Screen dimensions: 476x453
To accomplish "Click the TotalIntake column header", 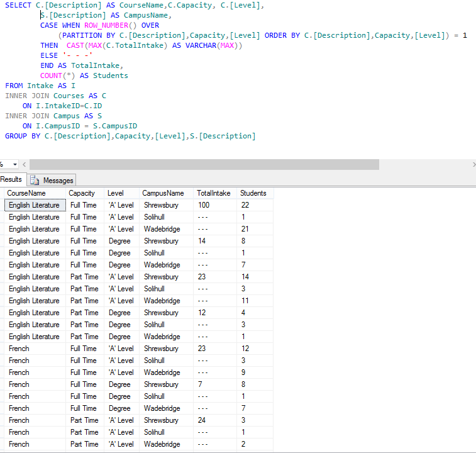I will tap(213, 193).
